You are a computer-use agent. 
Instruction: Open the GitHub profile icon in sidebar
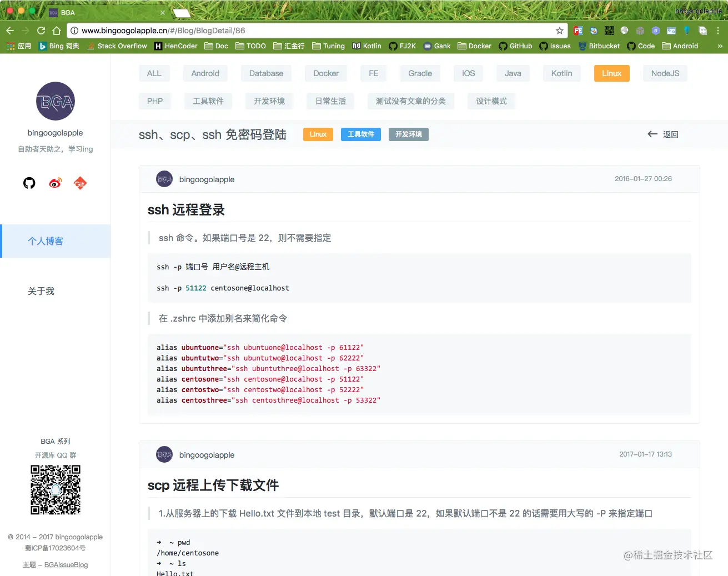(29, 183)
